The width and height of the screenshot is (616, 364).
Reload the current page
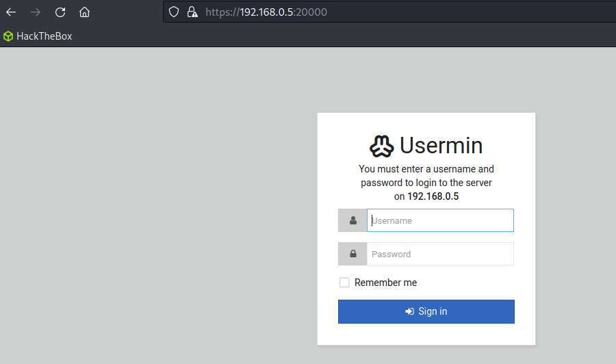pyautogui.click(x=60, y=12)
